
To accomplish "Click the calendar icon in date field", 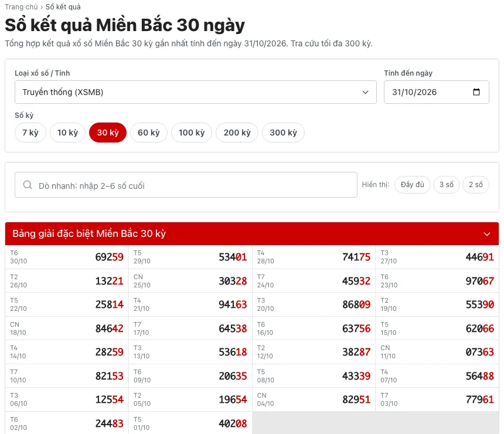I will (476, 92).
